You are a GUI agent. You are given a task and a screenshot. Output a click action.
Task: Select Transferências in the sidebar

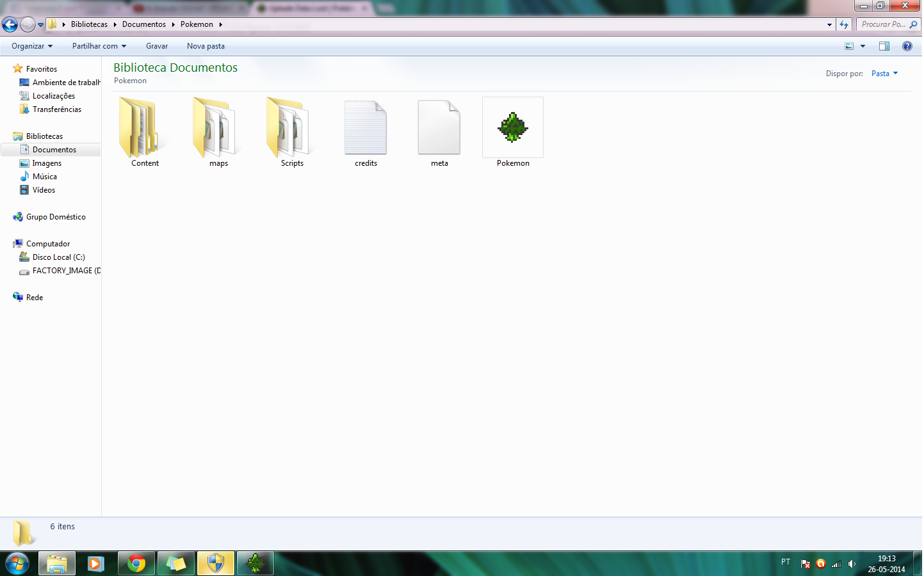(57, 109)
